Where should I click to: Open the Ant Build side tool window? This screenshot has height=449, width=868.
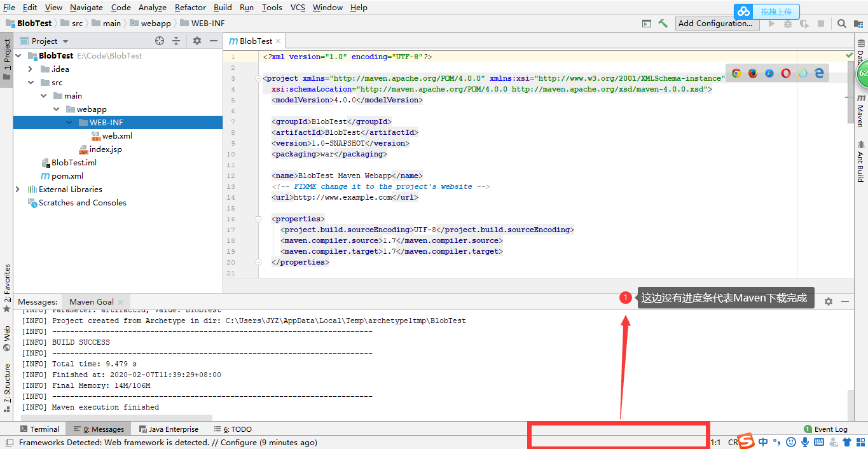[x=861, y=161]
